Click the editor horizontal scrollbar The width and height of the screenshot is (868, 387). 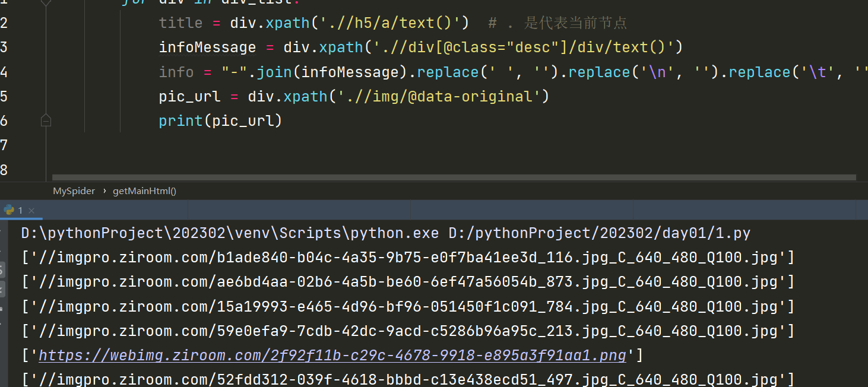[454, 177]
